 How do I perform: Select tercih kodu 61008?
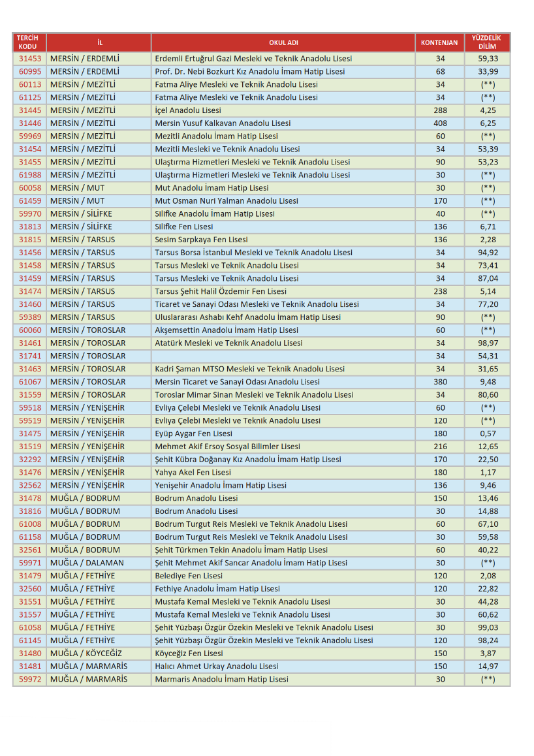[31, 524]
